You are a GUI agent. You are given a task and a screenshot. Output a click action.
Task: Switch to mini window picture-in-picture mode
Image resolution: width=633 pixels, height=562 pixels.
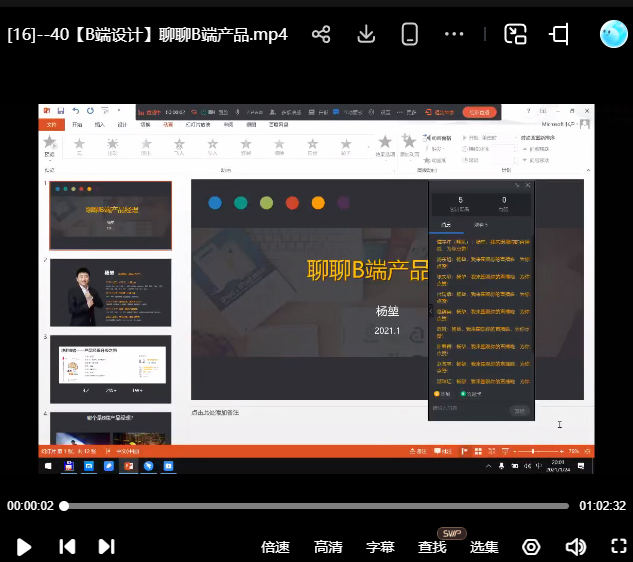click(x=515, y=34)
